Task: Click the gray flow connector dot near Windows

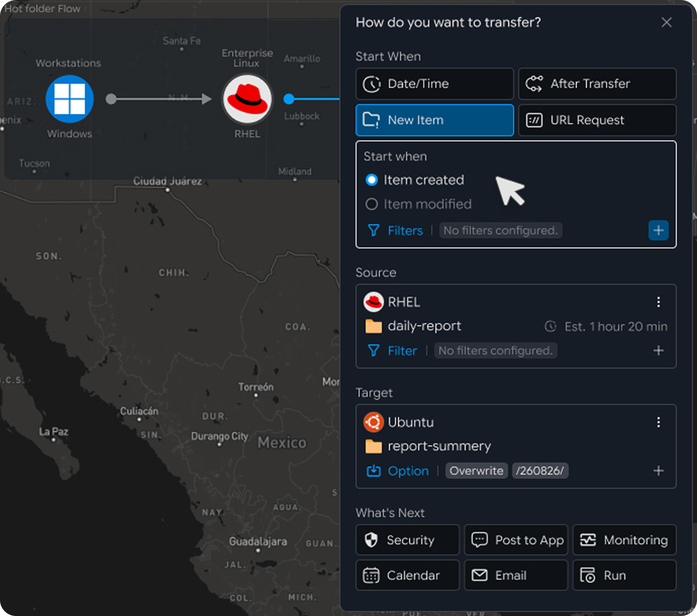Action: pyautogui.click(x=111, y=99)
